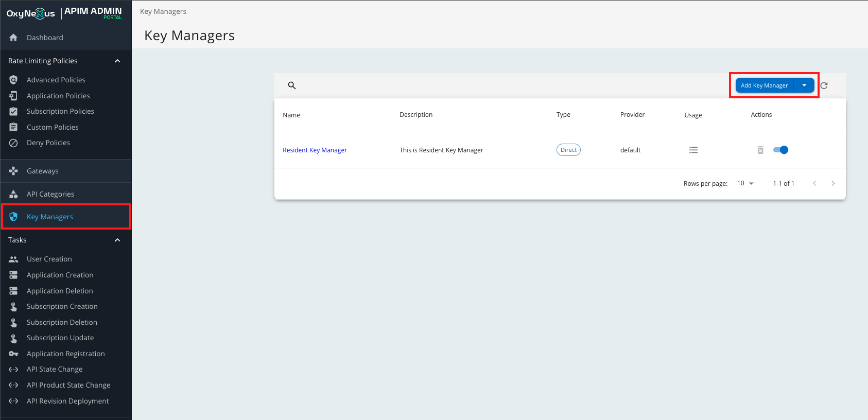
Task: Click the Subscription Update touch icon
Action: pyautogui.click(x=13, y=338)
